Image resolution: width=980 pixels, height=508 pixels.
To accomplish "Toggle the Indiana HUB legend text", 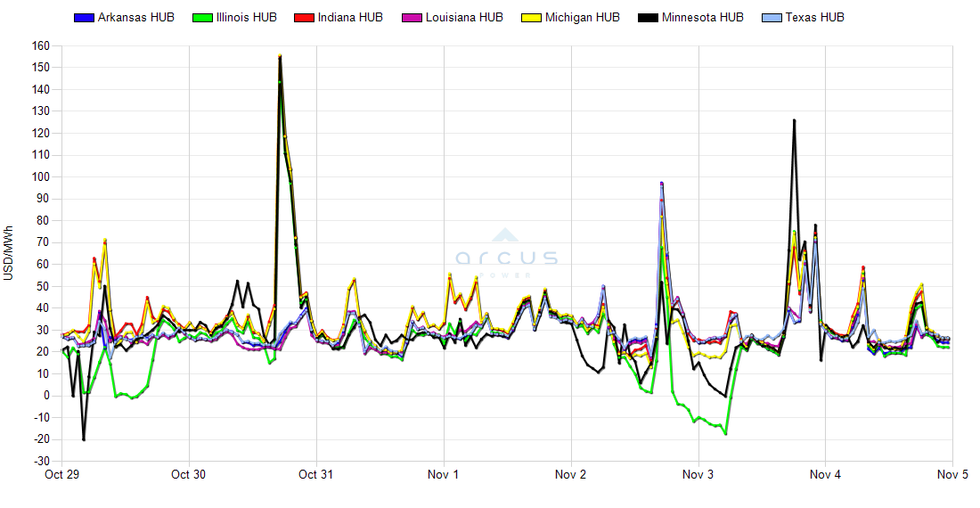I will click(350, 18).
